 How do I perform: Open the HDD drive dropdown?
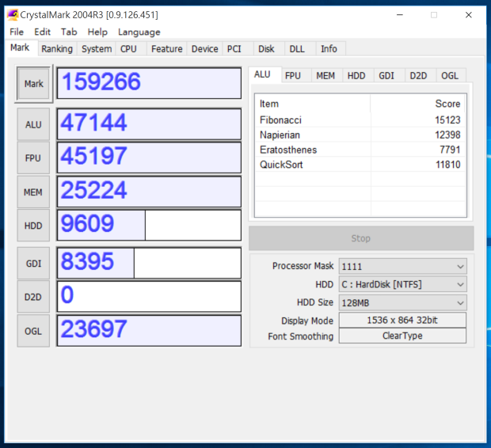[x=402, y=284]
